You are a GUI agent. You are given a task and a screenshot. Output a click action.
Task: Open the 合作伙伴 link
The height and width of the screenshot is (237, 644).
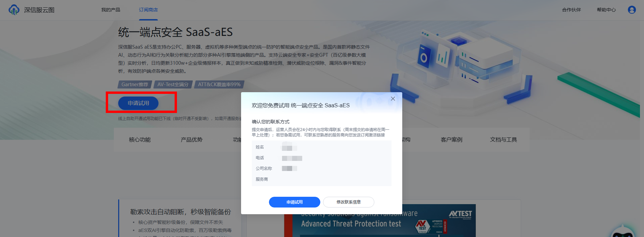(571, 10)
